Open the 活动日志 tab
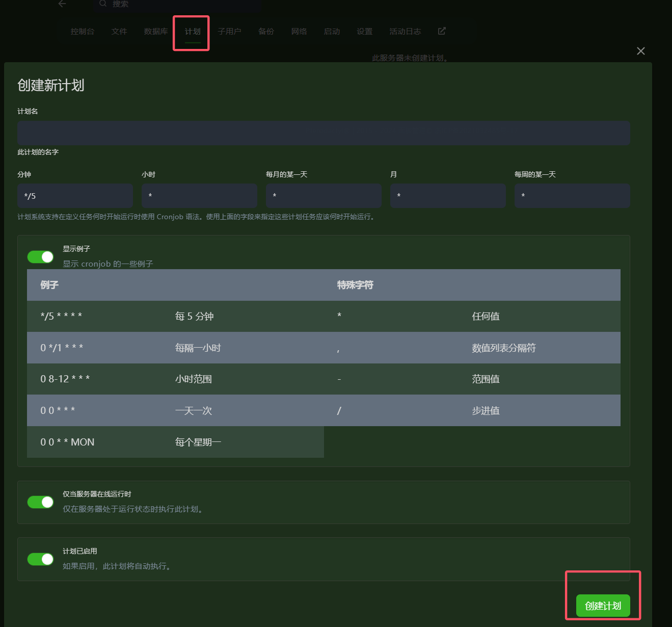This screenshot has height=627, width=672. (x=405, y=32)
